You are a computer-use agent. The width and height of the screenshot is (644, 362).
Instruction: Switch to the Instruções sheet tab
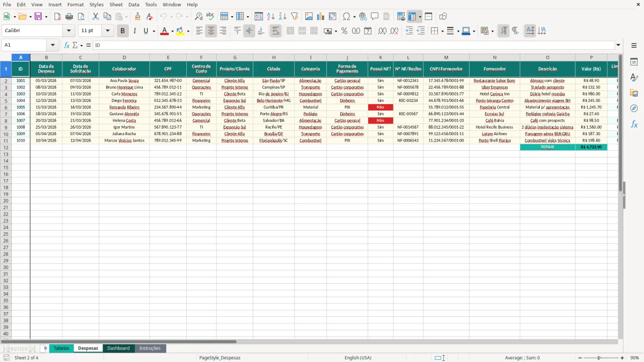[x=150, y=348]
